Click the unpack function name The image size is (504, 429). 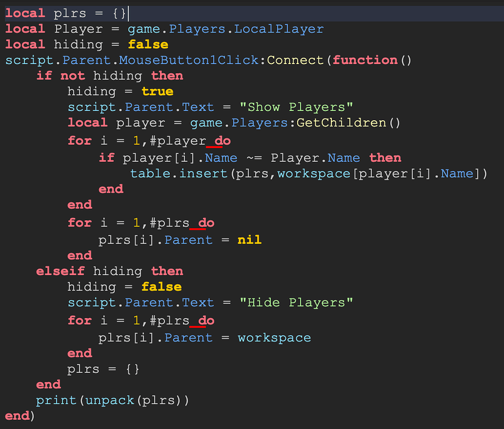click(x=110, y=400)
